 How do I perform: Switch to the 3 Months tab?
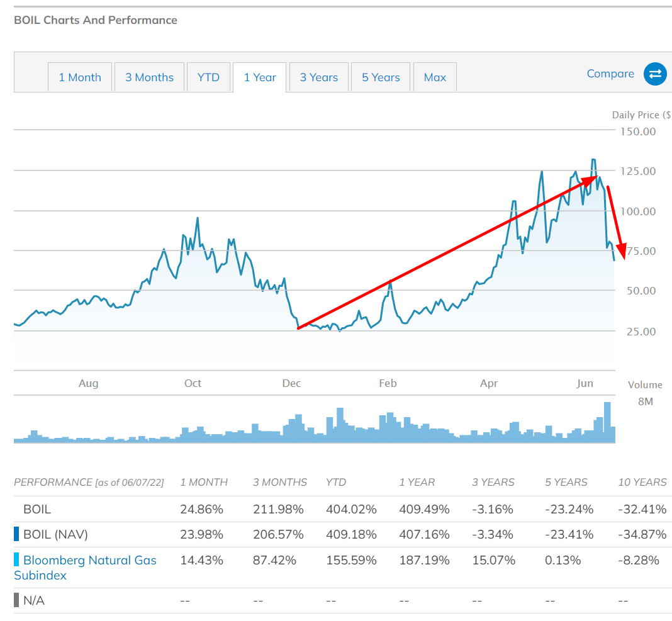tap(149, 77)
